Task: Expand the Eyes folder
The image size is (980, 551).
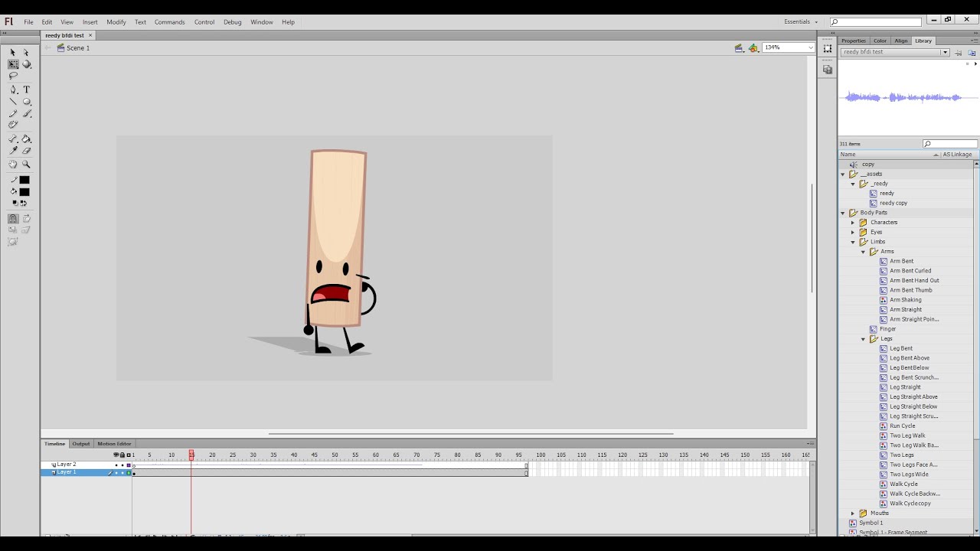Action: tap(853, 232)
